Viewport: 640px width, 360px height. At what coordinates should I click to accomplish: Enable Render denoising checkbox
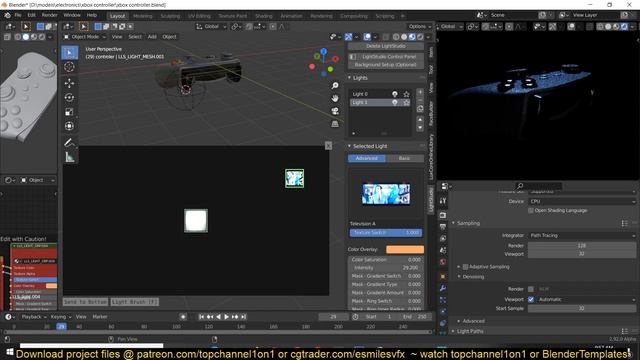coord(531,289)
